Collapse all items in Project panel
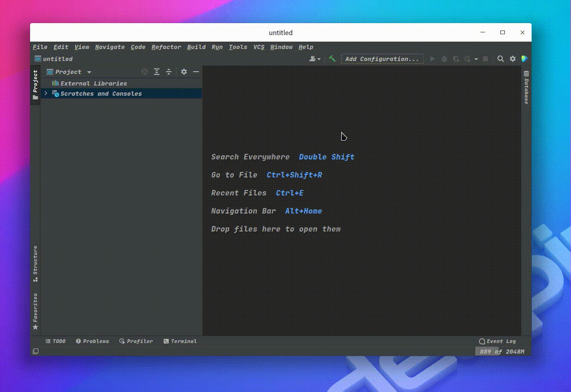Image resolution: width=571 pixels, height=392 pixels. click(x=169, y=72)
